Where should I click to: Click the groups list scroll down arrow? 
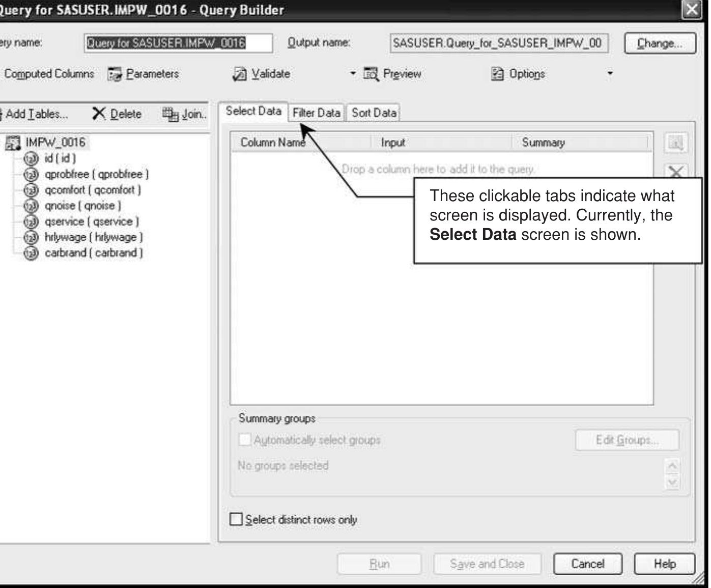(x=673, y=482)
